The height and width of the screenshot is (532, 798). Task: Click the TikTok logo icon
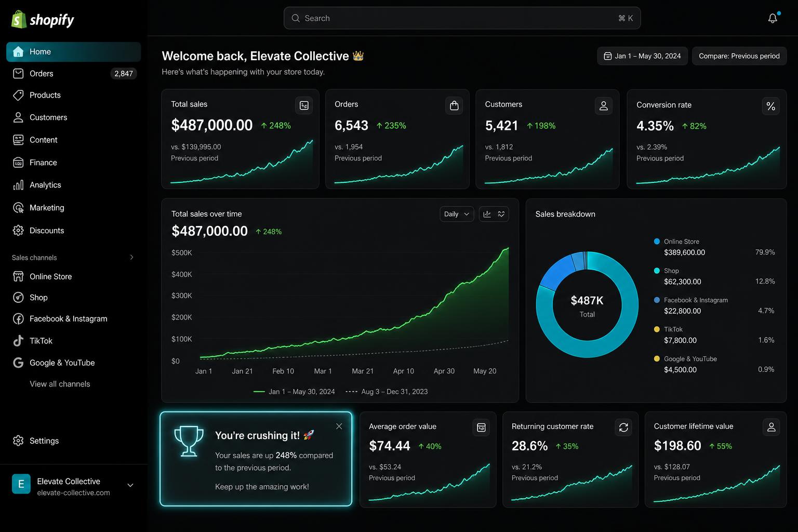pyautogui.click(x=18, y=341)
